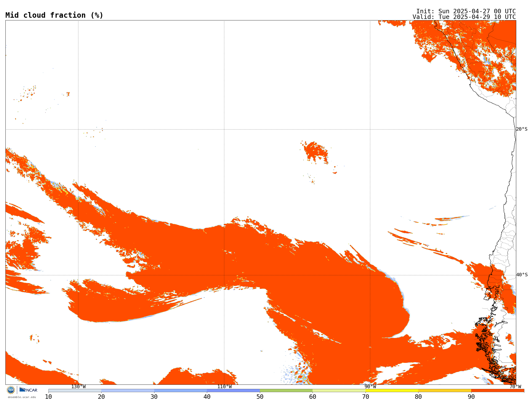Click the 30-40 blue colorbar segment
This screenshot has width=532, height=400.
click(181, 391)
